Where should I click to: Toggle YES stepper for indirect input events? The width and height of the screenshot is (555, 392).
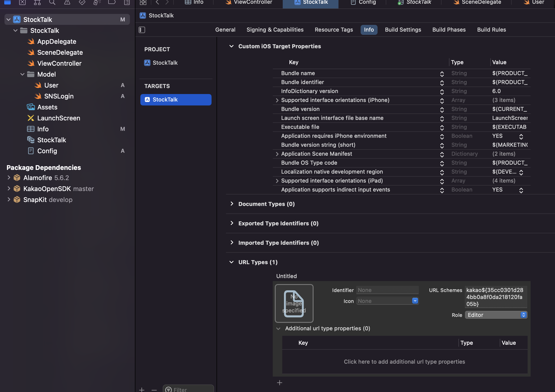521,190
